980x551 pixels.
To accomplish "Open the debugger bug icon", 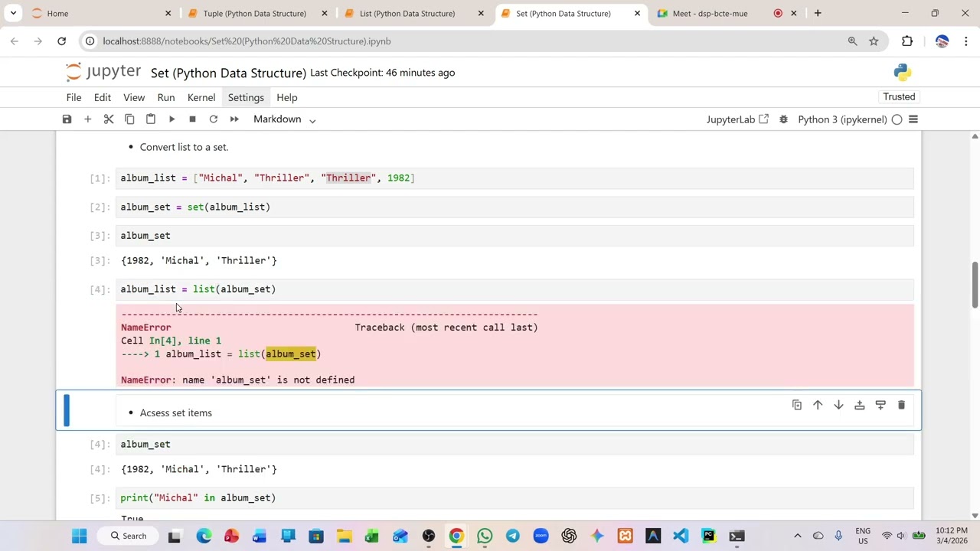I will click(783, 119).
